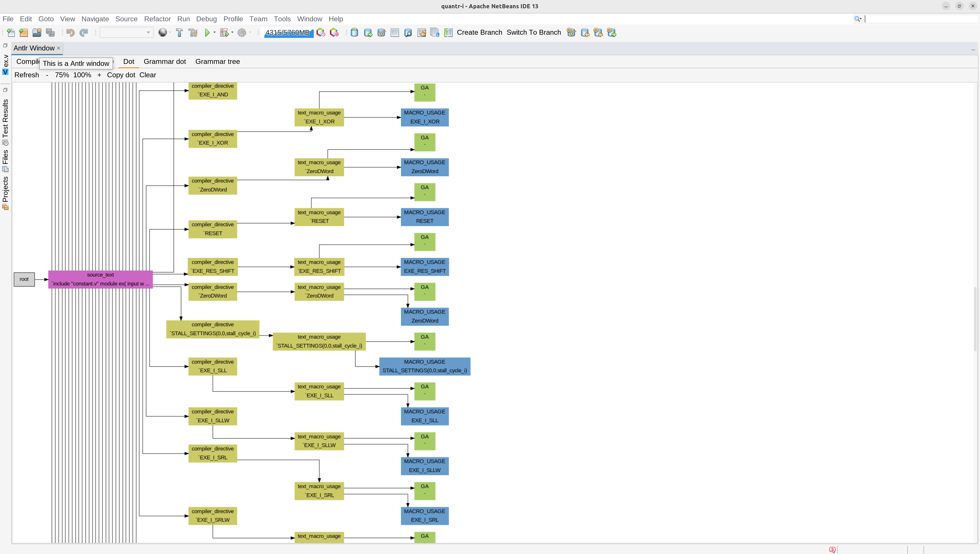Open the Refactor menu

coord(157,19)
